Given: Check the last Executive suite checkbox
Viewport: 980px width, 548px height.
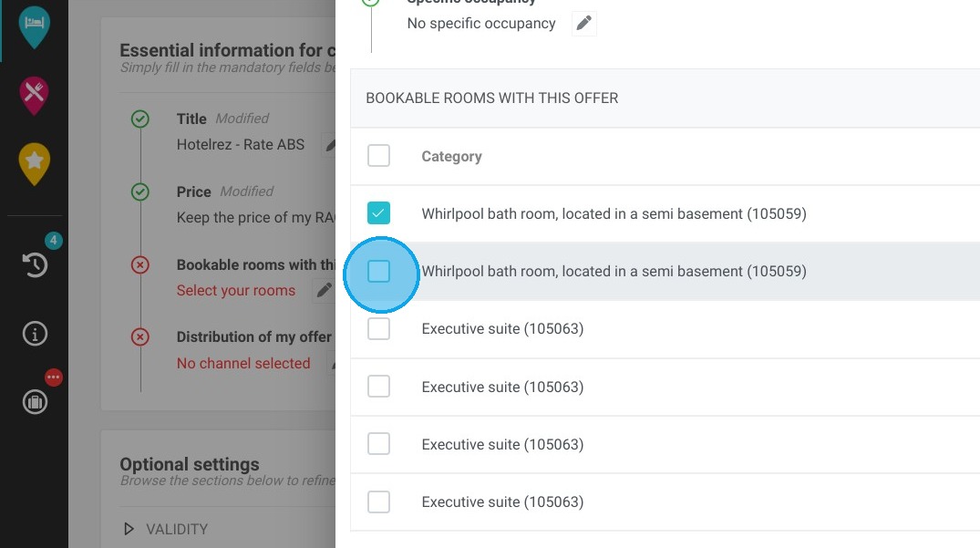Looking at the screenshot, I should tap(378, 501).
